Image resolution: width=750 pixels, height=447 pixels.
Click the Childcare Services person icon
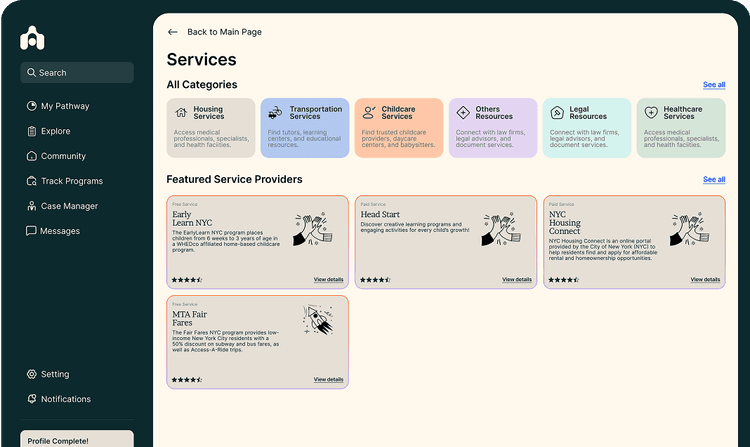[x=369, y=112]
